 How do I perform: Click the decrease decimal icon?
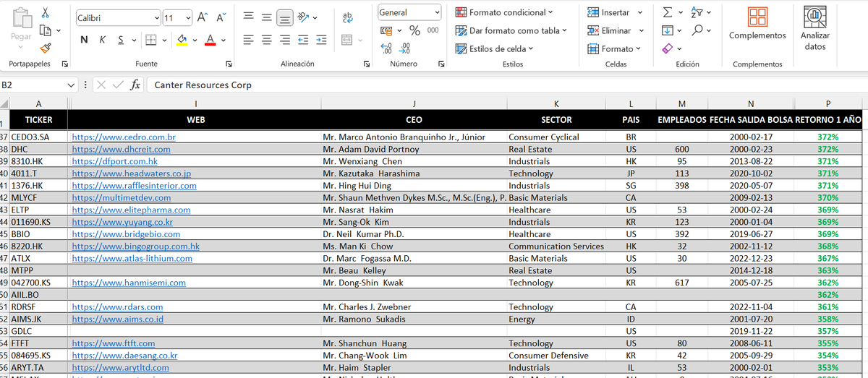point(404,48)
